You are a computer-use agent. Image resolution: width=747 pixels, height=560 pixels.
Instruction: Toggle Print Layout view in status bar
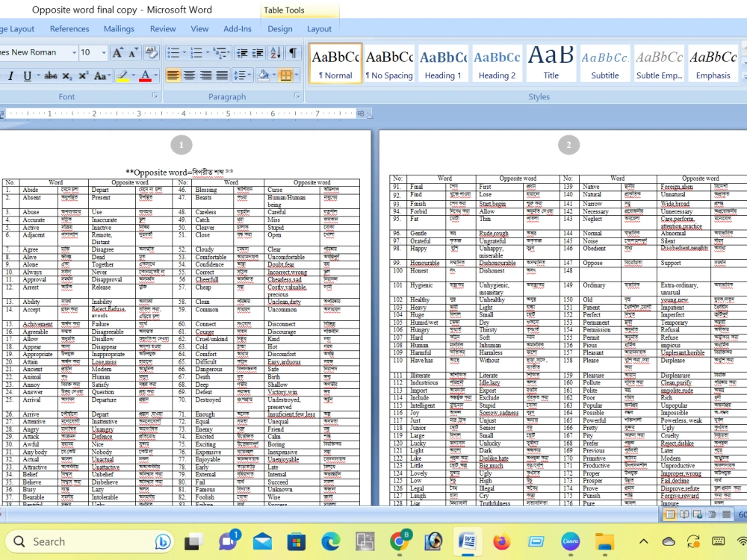pyautogui.click(x=670, y=514)
